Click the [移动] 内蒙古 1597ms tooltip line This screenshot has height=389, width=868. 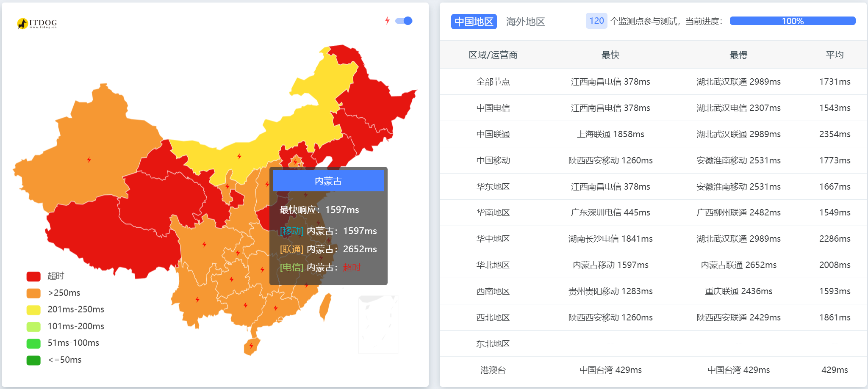coord(328,231)
